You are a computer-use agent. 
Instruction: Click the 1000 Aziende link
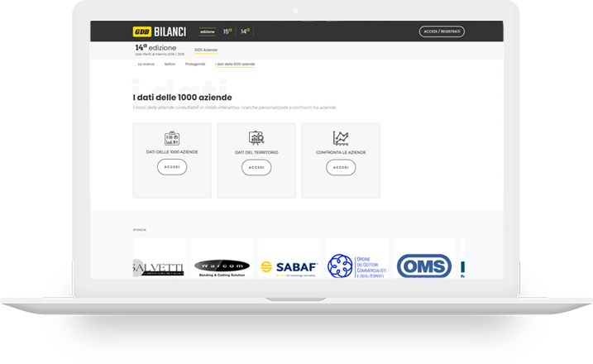point(206,50)
